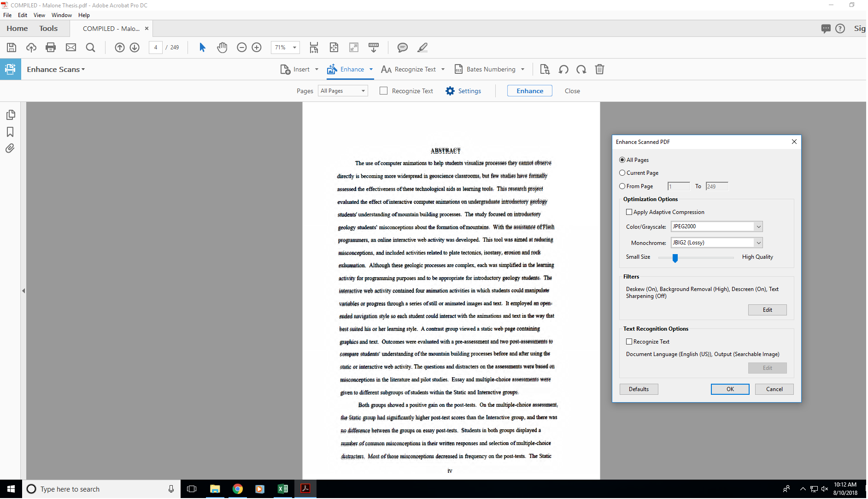Click the Save file icon
Image resolution: width=868 pixels, height=499 pixels.
pos(12,48)
